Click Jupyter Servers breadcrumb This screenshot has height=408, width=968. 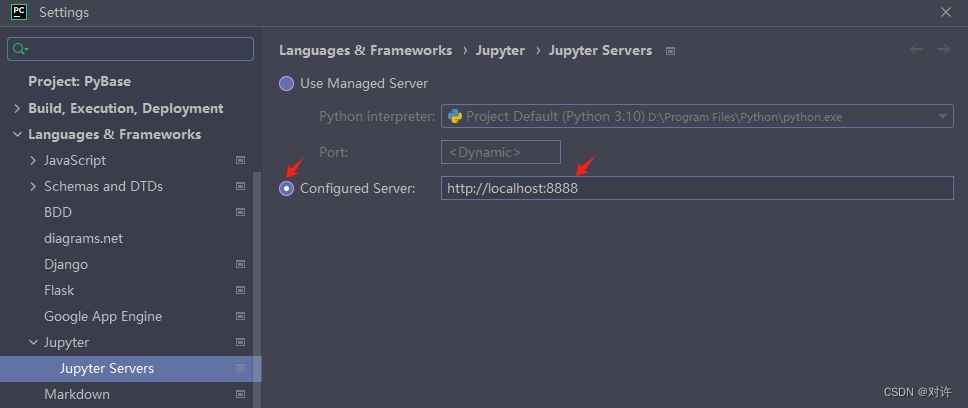[600, 51]
